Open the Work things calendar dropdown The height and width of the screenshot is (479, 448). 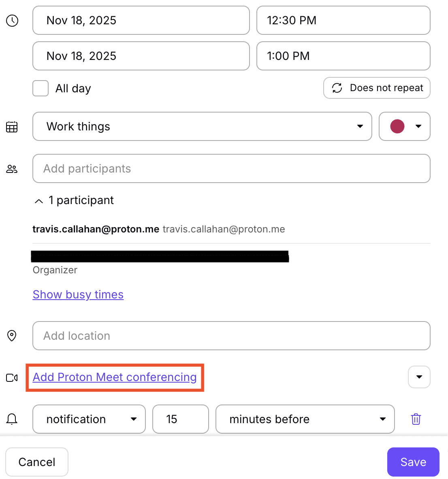point(360,126)
